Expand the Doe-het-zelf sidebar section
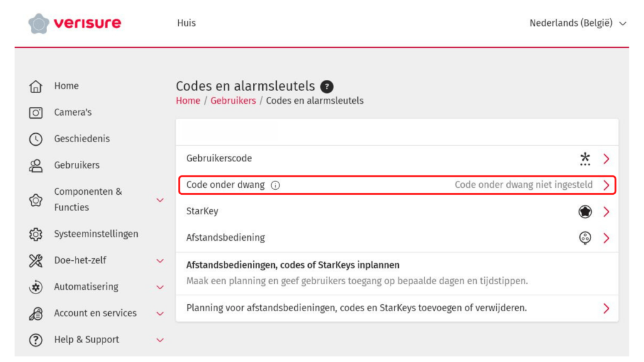644x362 pixels. tap(160, 261)
